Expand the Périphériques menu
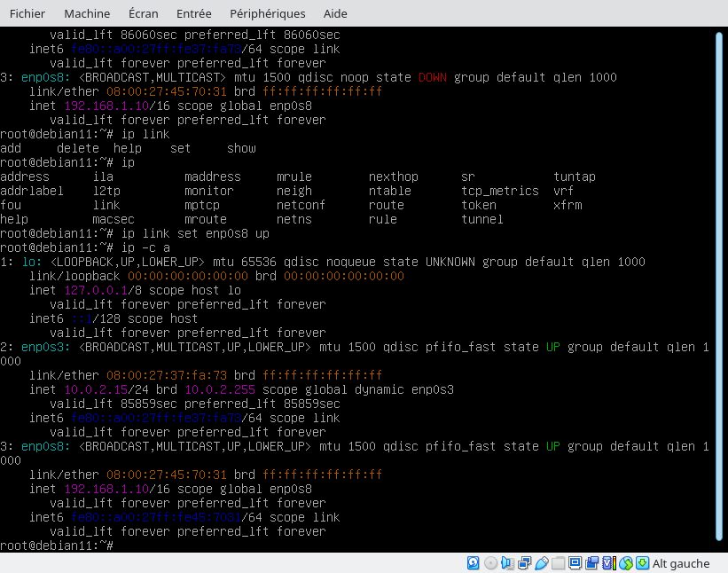The width and height of the screenshot is (728, 573). pyautogui.click(x=267, y=13)
